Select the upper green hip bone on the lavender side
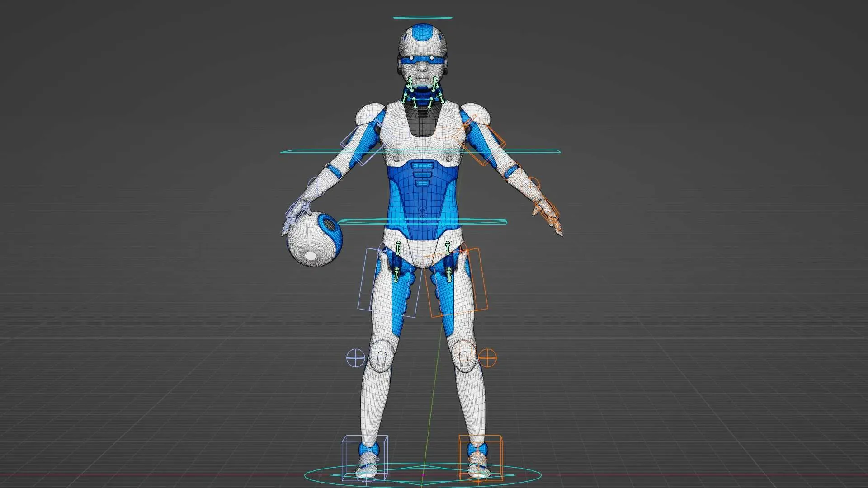The height and width of the screenshot is (488, 868). pyautogui.click(x=398, y=248)
